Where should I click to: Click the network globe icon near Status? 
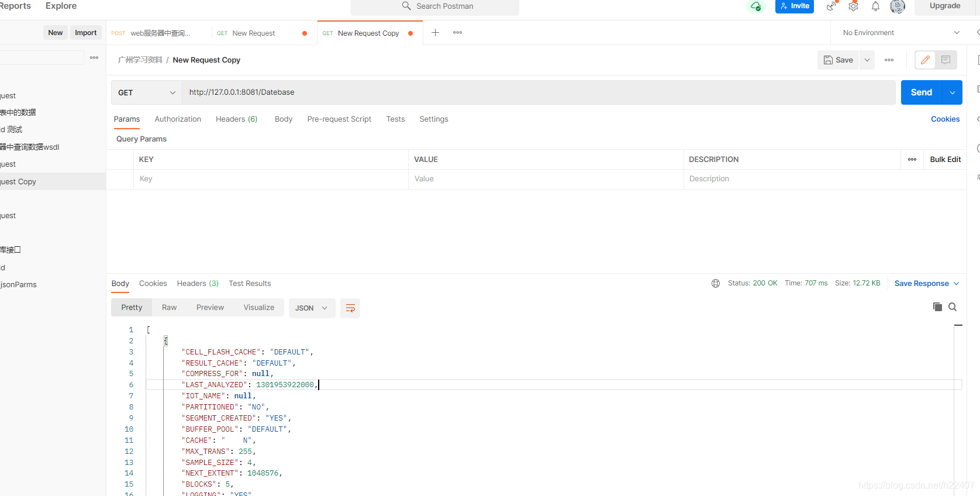pyautogui.click(x=716, y=283)
